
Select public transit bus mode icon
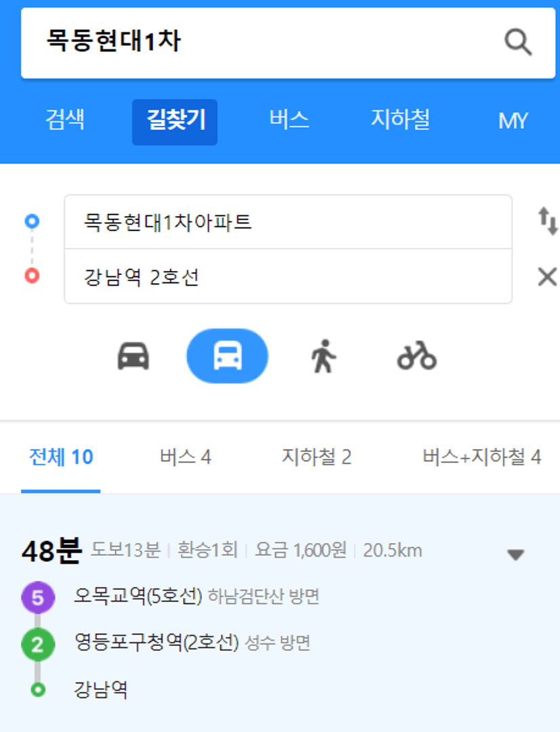pos(228,356)
